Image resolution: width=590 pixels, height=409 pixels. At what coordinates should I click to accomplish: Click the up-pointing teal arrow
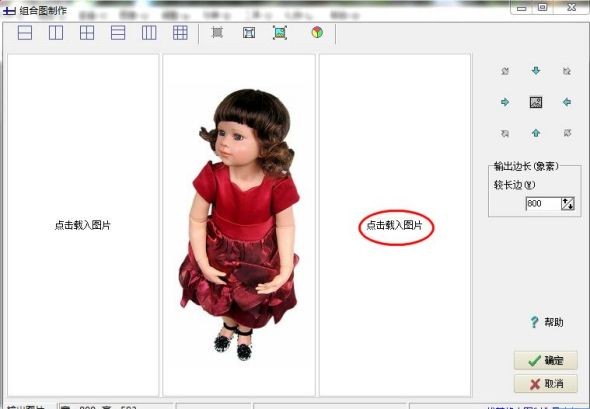click(x=536, y=133)
